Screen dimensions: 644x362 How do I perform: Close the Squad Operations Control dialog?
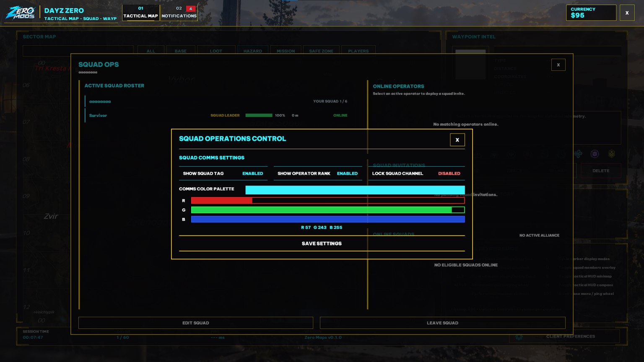(x=457, y=140)
